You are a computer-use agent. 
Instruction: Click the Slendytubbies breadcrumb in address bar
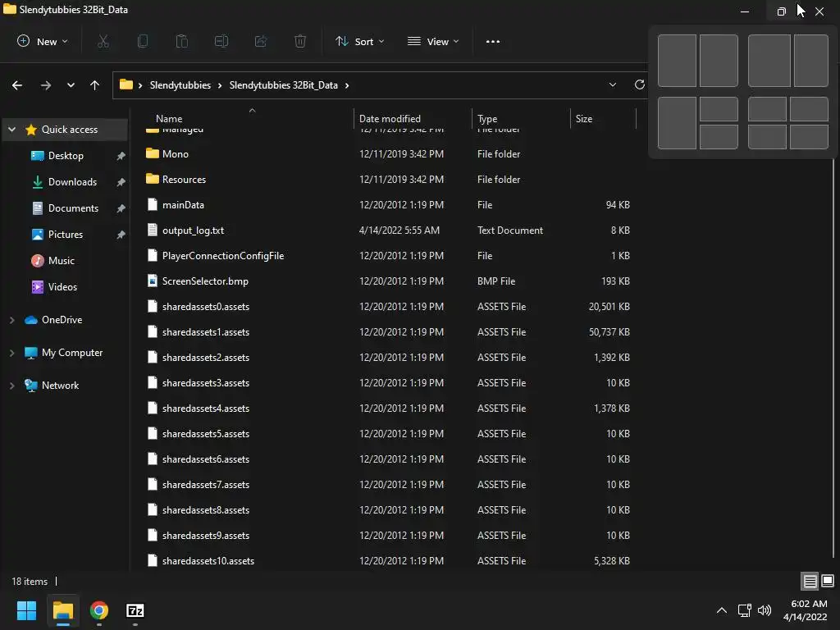tap(180, 85)
